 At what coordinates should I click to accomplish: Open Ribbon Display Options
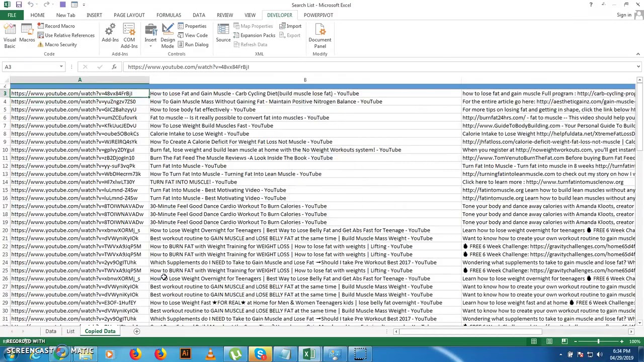coord(603,5)
